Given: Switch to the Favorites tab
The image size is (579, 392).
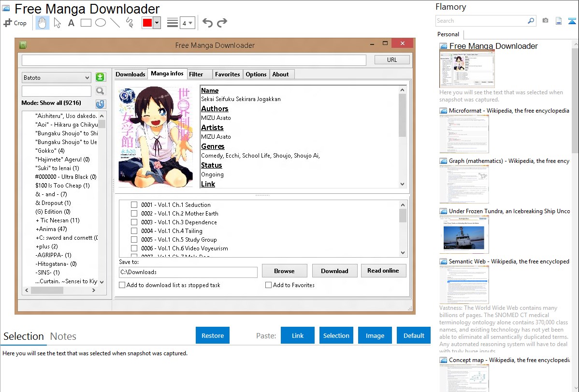Looking at the screenshot, I should pos(228,74).
